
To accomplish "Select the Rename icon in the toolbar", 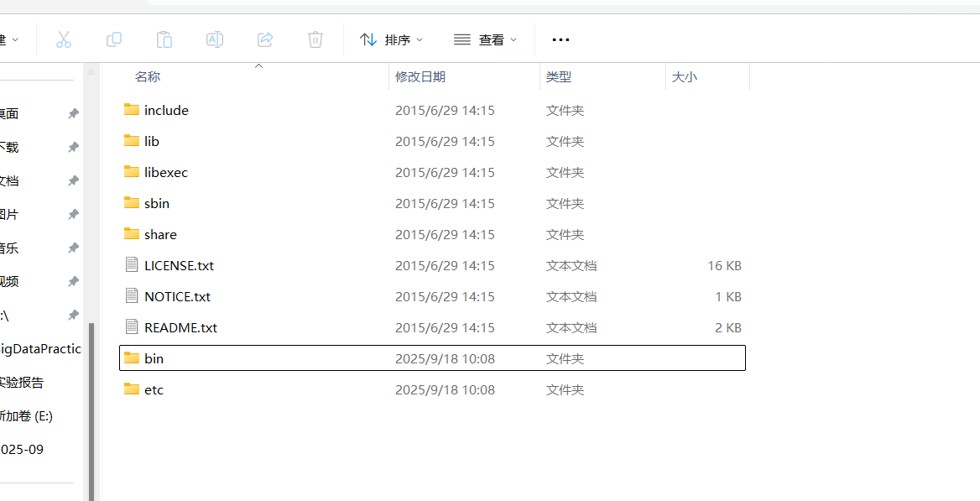I will point(215,39).
